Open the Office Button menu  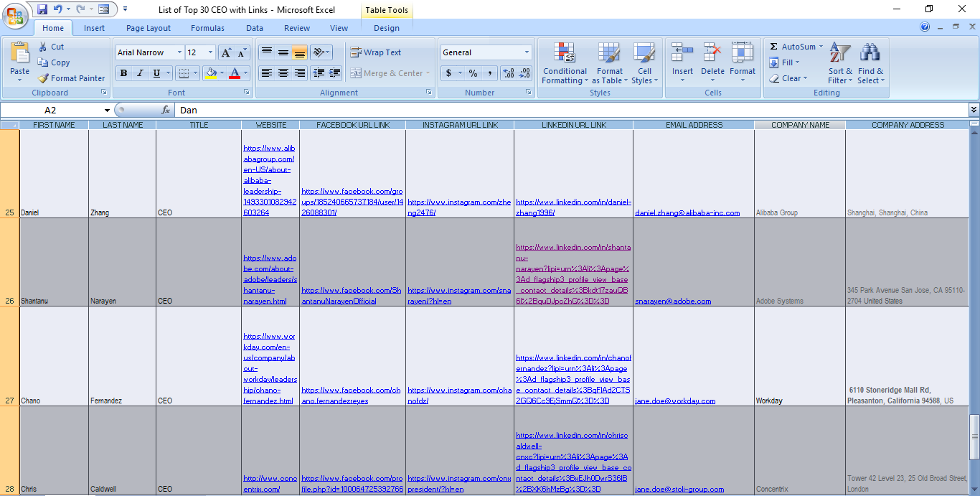point(14,14)
